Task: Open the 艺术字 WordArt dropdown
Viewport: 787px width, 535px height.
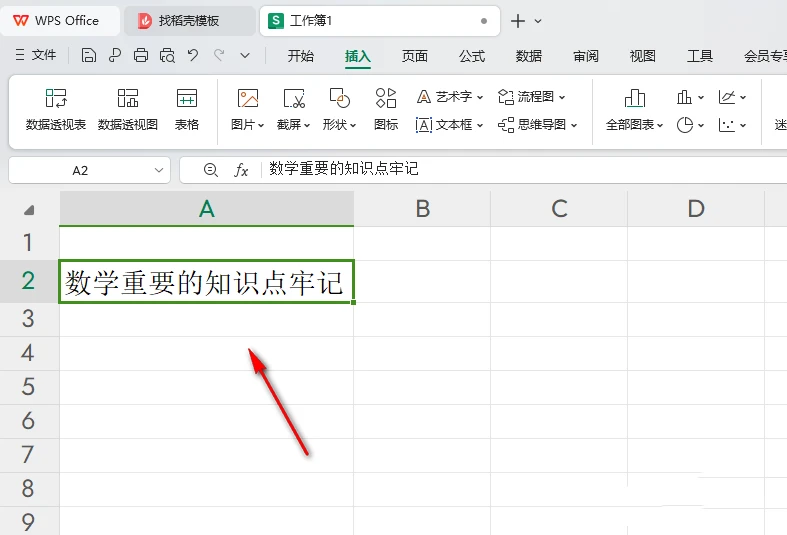Action: coord(450,96)
